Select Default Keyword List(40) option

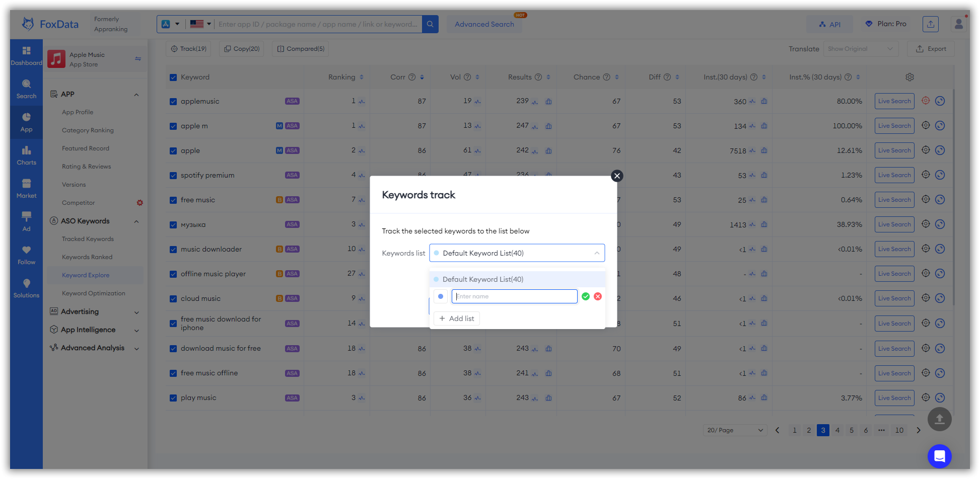[x=517, y=279]
